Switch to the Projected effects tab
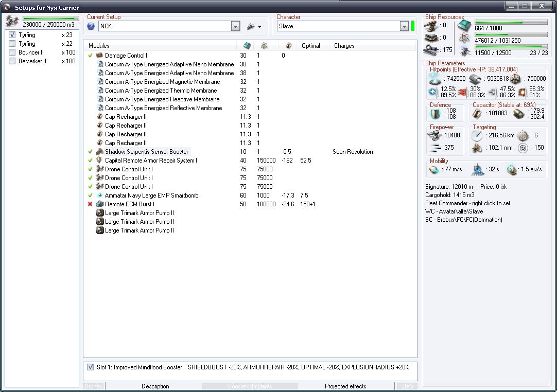557x392 pixels. tap(345, 386)
